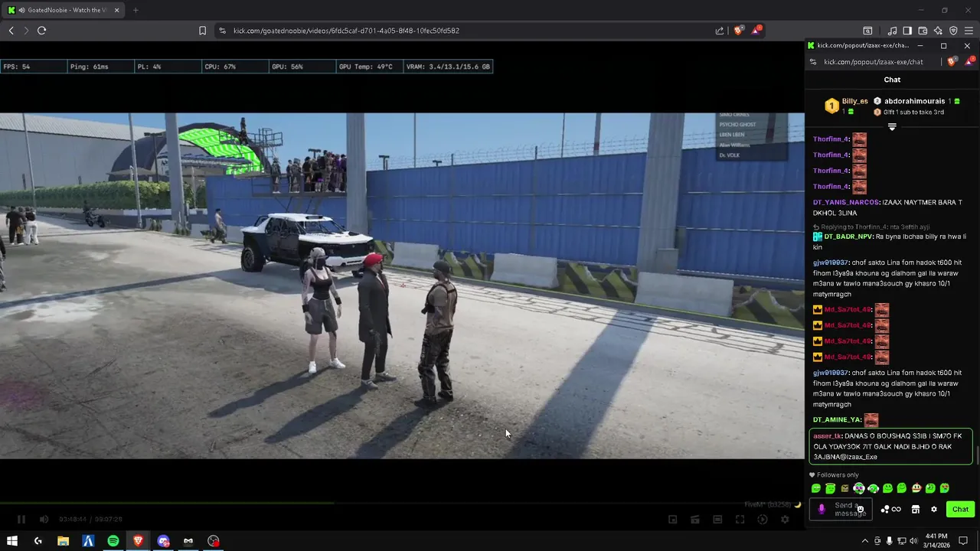This screenshot has height=551, width=980.
Task: Click DT_AMINE_YA username in chat
Action: tap(837, 419)
